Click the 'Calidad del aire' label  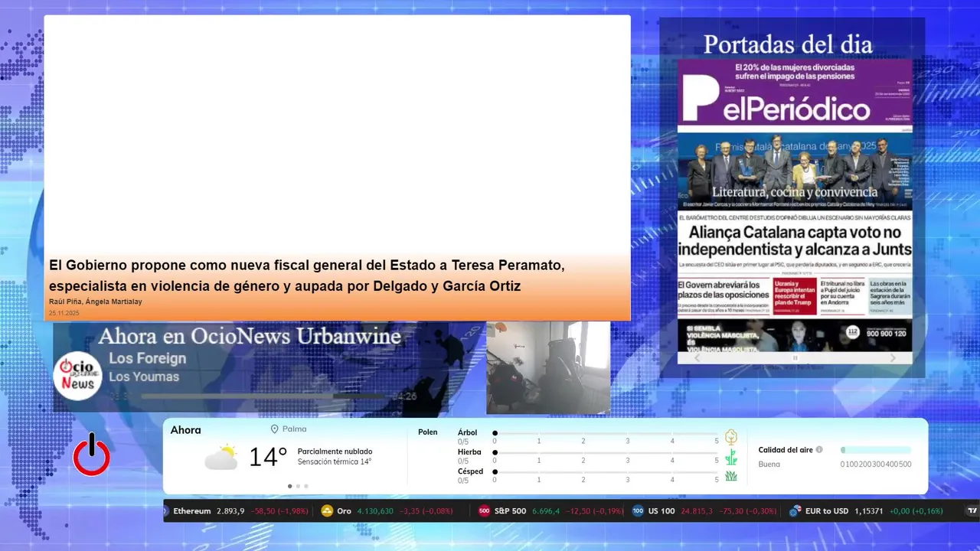tap(786, 450)
